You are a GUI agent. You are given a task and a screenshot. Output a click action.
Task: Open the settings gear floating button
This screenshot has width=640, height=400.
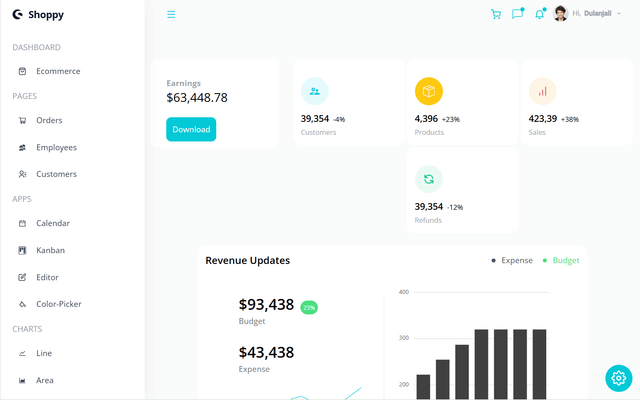coord(619,378)
